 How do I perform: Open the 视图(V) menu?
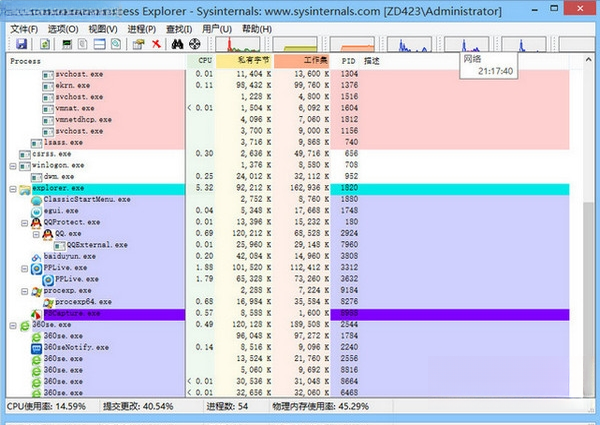pos(103,29)
